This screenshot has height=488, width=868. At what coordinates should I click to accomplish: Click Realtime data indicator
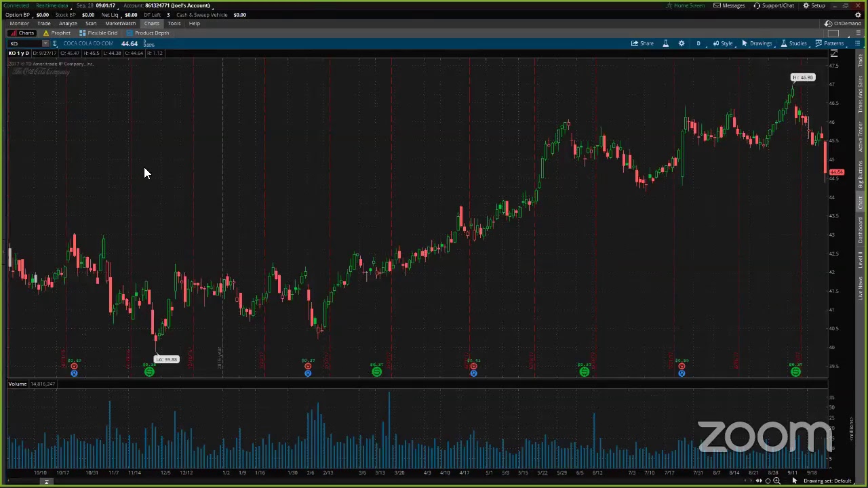click(52, 5)
